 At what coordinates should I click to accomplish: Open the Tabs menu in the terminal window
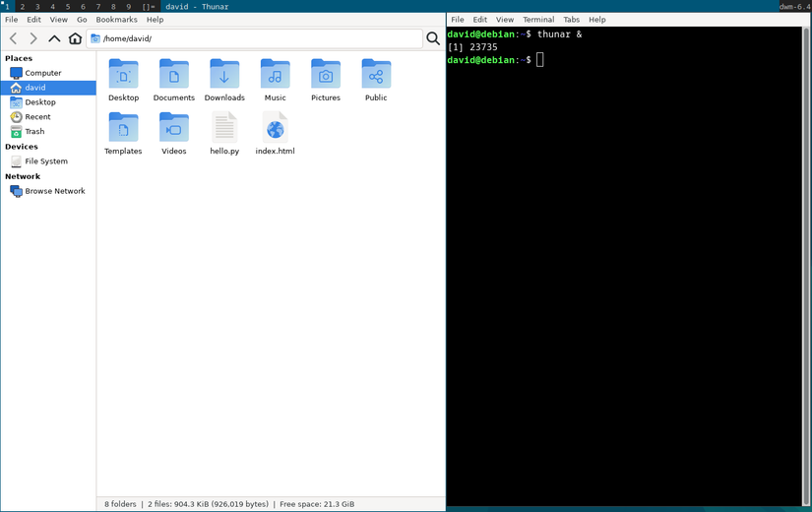click(x=572, y=20)
